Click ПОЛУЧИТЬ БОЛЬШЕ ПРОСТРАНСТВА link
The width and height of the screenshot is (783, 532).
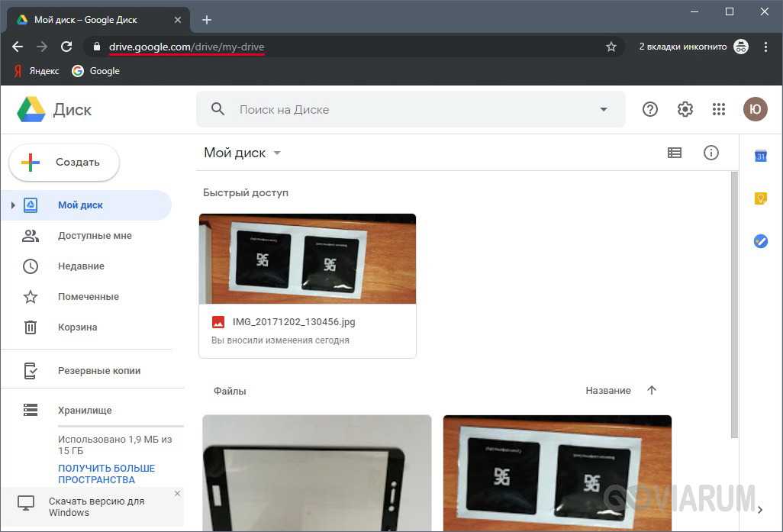pos(106,474)
